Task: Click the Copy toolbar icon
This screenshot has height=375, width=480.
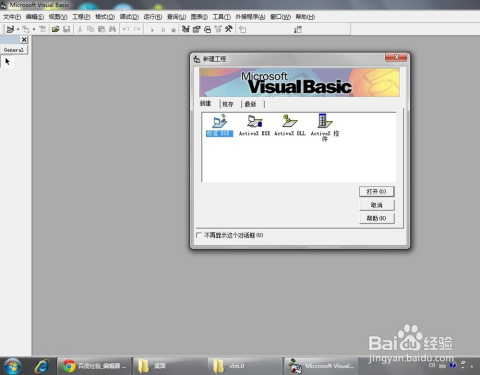Action: 90,29
